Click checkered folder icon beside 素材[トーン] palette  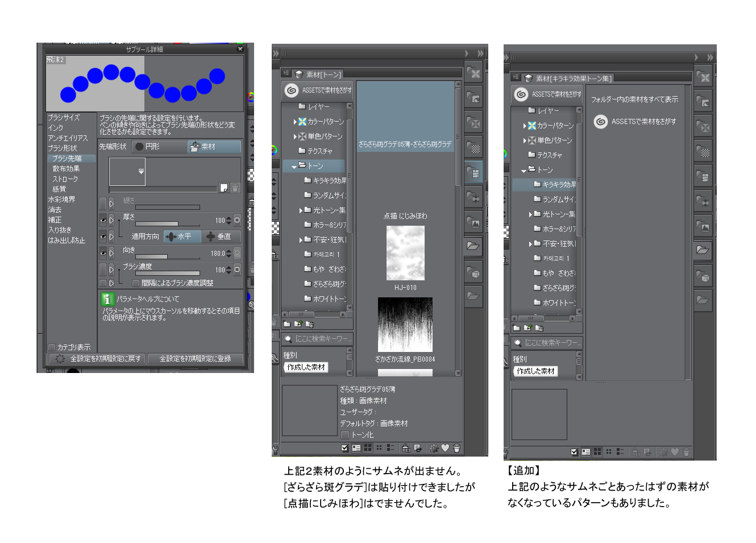[474, 148]
